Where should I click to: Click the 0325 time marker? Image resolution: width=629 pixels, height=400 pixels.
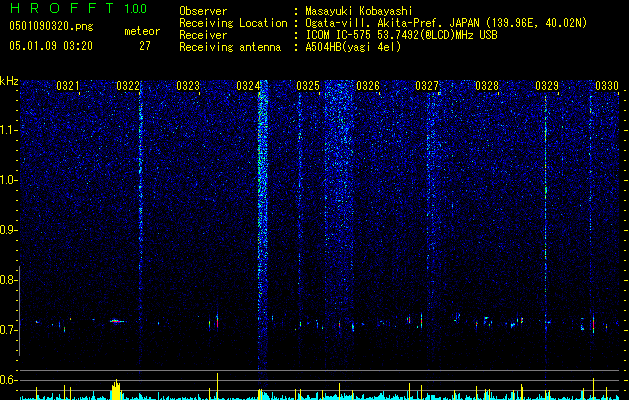pyautogui.click(x=308, y=86)
